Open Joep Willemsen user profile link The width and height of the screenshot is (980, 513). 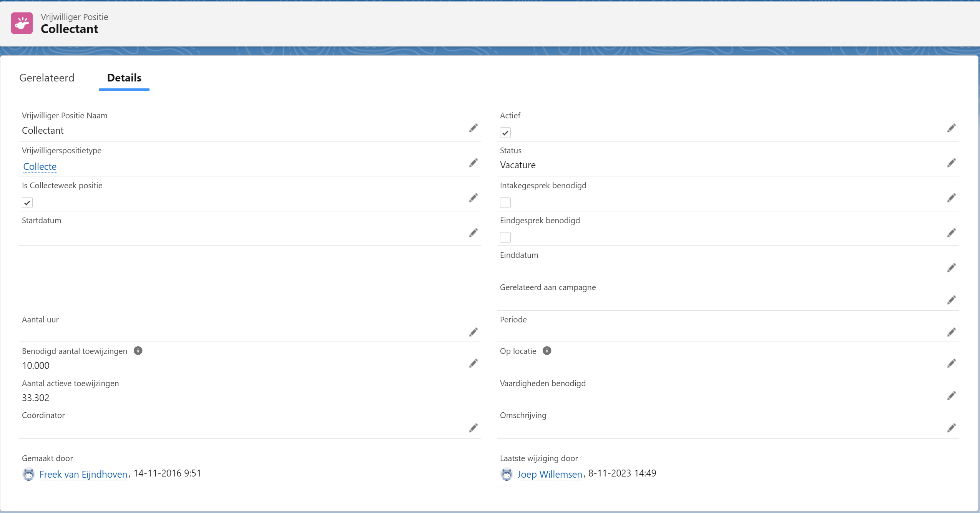click(x=550, y=475)
